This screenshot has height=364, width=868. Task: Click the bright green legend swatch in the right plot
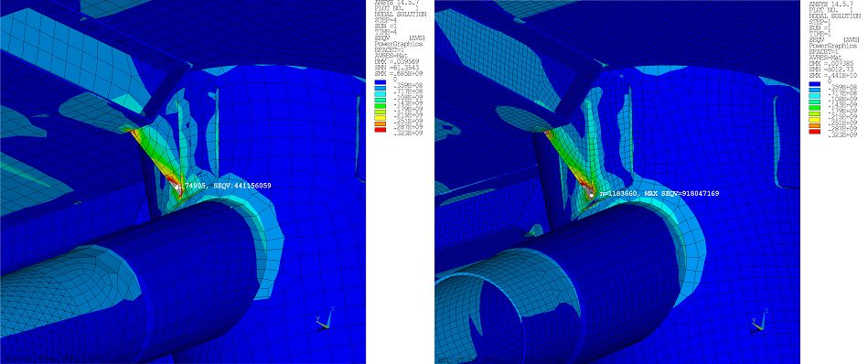tap(815, 108)
